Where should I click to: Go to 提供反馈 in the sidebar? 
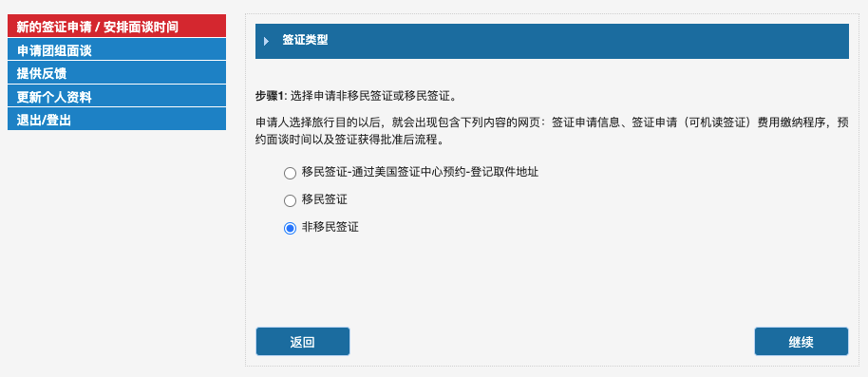pyautogui.click(x=117, y=72)
